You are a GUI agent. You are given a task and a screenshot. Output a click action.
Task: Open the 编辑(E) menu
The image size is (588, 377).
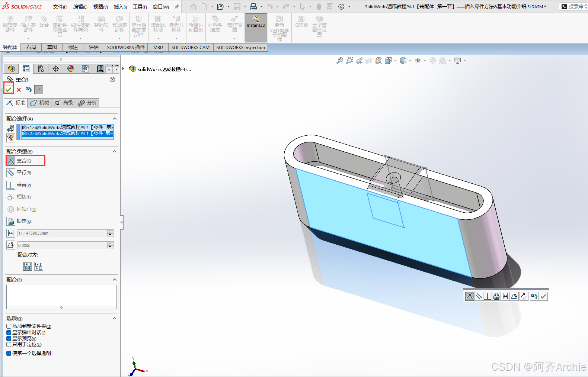80,7
